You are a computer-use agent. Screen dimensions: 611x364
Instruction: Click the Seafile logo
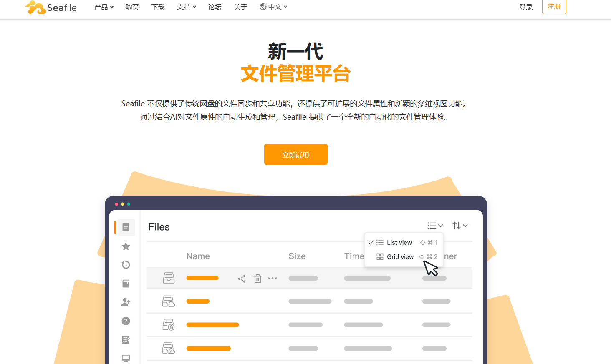[x=51, y=7]
